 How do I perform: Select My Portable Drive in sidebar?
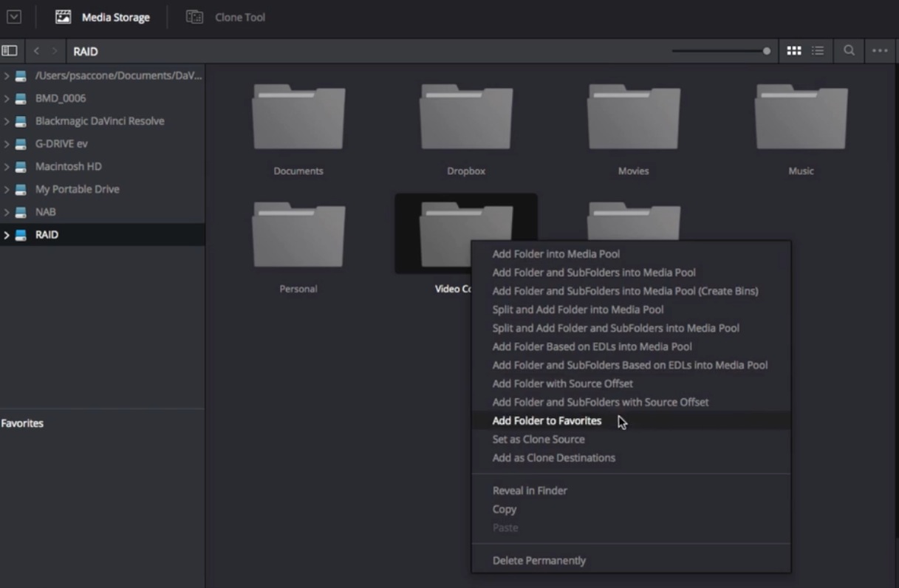77,189
